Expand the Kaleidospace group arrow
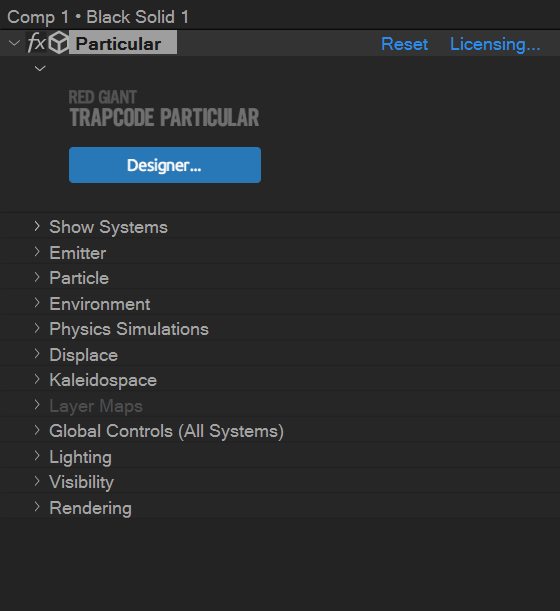Viewport: 560px width, 611px height. click(37, 379)
